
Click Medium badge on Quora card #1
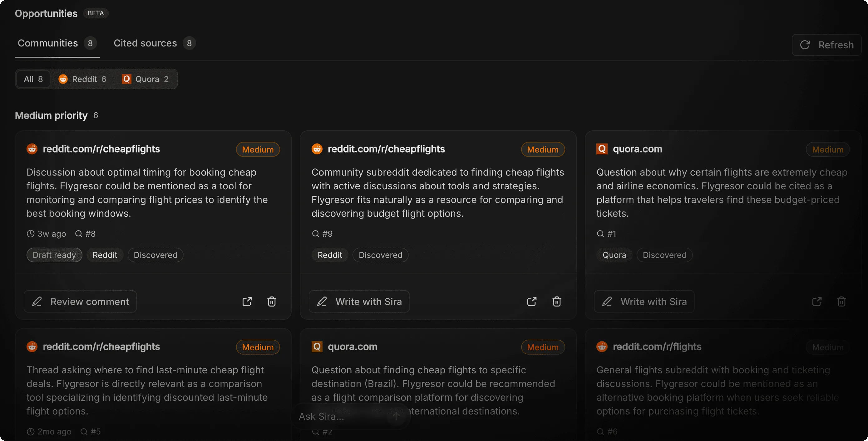828,149
